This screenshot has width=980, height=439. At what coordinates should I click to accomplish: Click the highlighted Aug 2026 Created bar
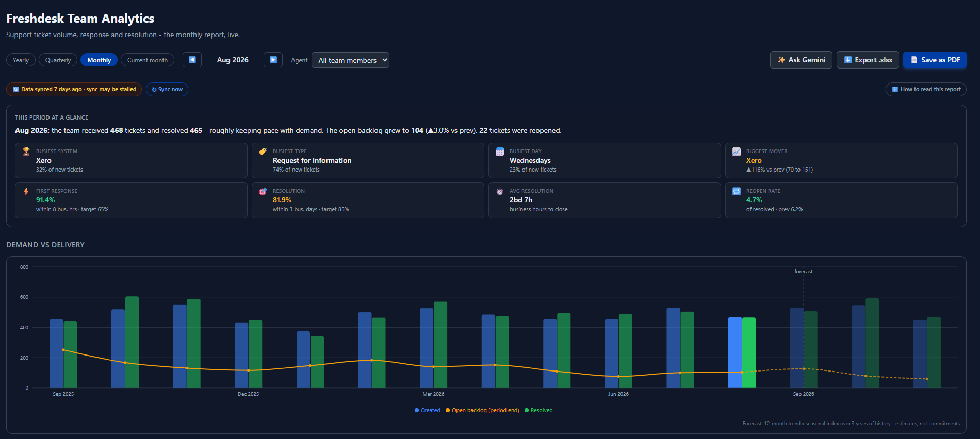[734, 352]
